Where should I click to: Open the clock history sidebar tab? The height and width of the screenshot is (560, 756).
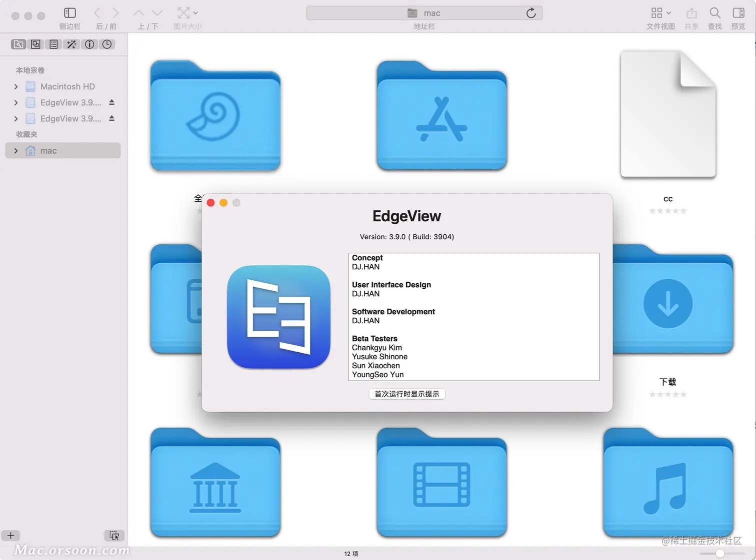tap(107, 44)
